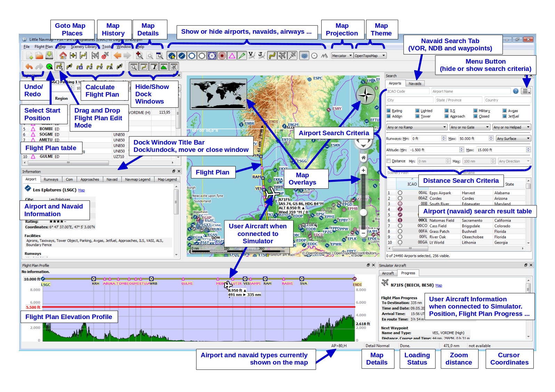Click the Center Flight Plan map icon
This screenshot has height=392, width=555.
click(x=83, y=56)
